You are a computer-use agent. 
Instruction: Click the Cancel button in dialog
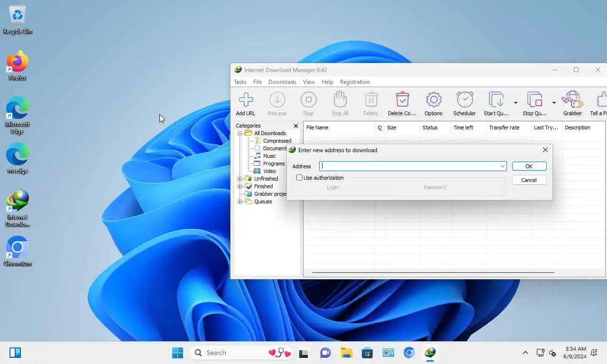(529, 180)
